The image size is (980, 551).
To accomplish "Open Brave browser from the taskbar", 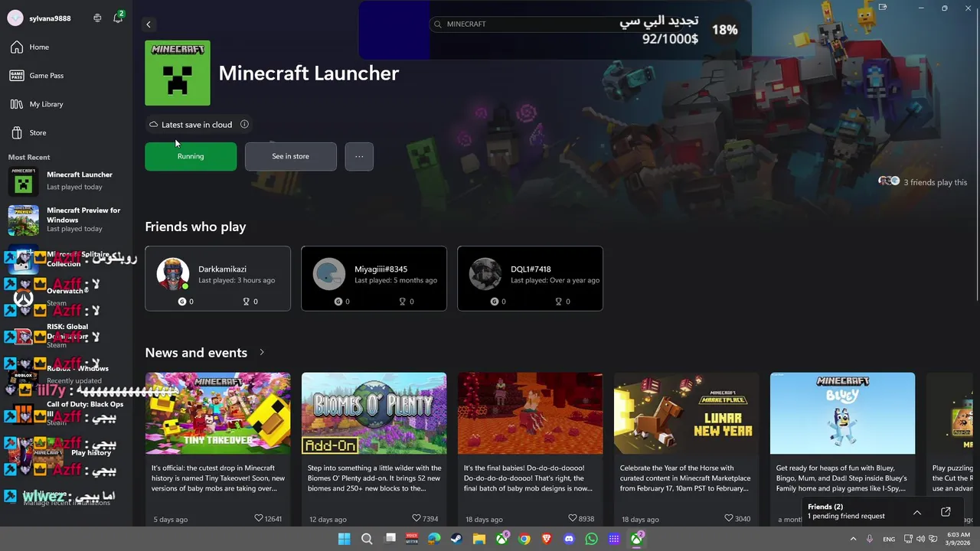I will [547, 539].
